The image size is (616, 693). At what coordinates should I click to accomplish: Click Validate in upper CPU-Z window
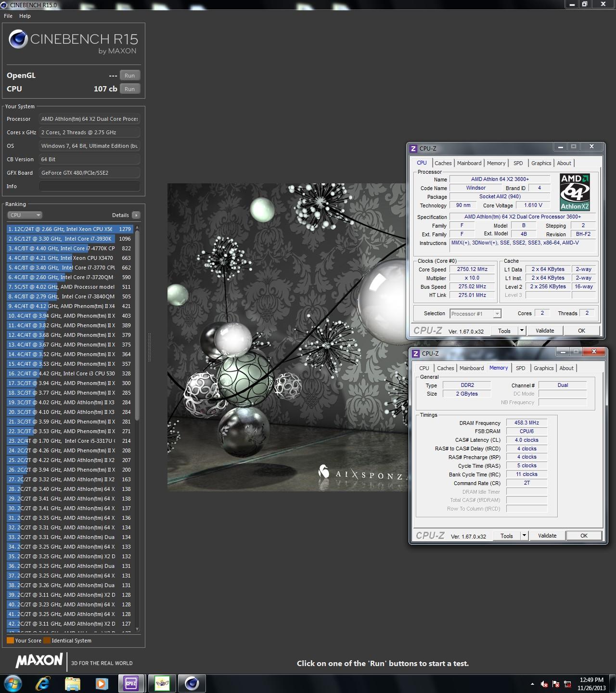[545, 331]
